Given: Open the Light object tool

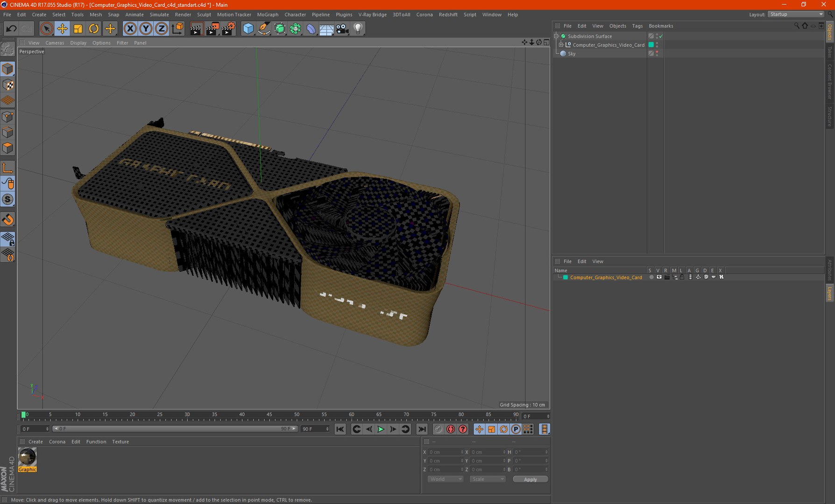Looking at the screenshot, I should point(358,29).
